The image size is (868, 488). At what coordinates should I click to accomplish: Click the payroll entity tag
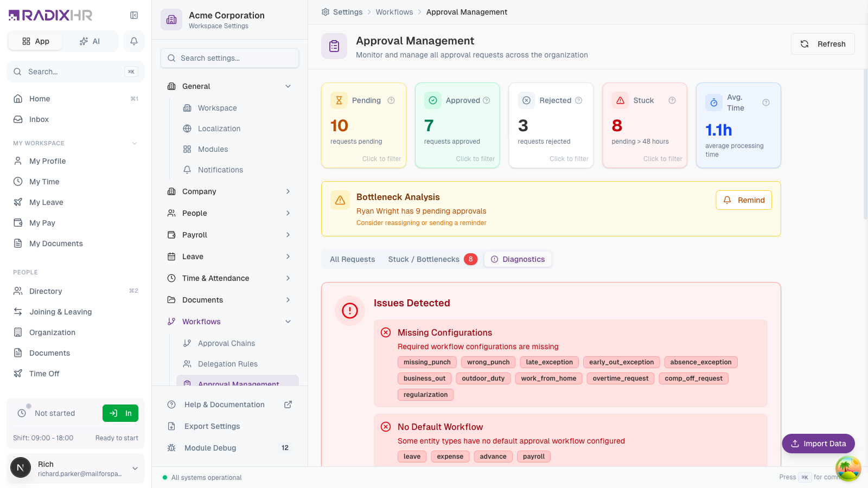coord(534,457)
